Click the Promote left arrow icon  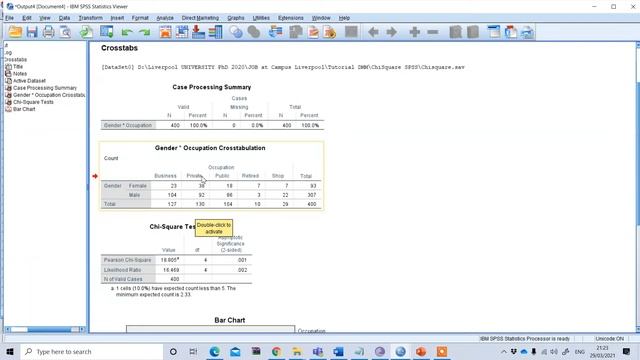click(373, 32)
